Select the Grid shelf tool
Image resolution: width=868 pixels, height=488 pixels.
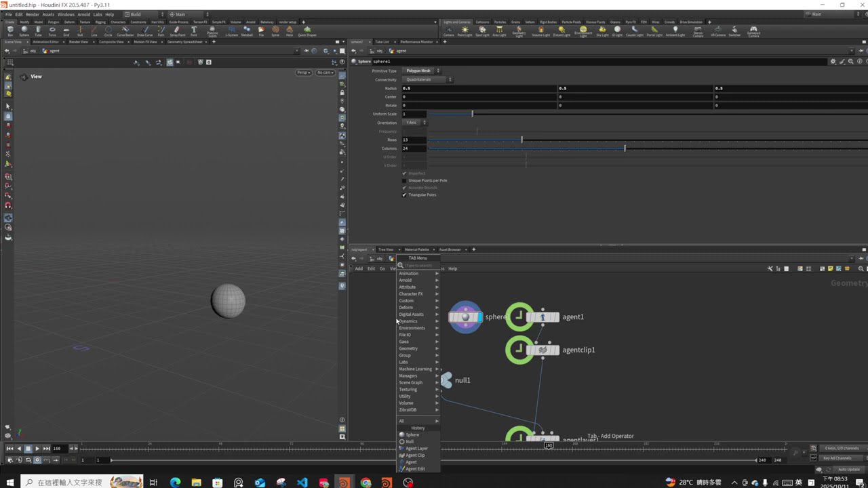(x=66, y=31)
